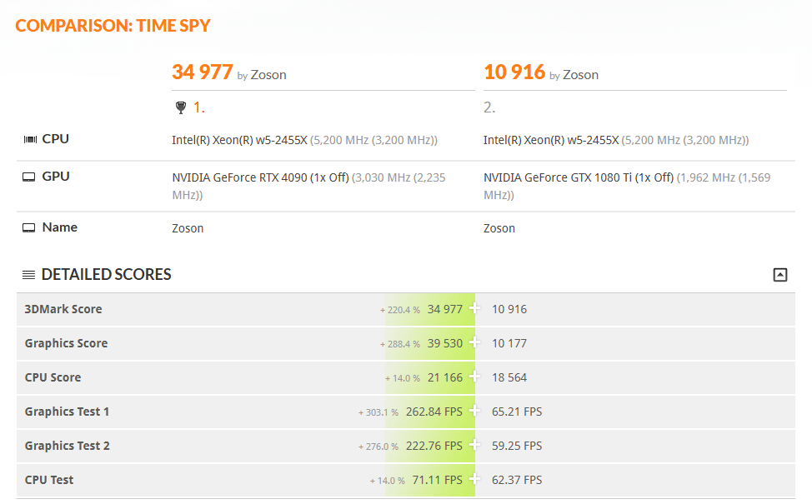Image resolution: width=812 pixels, height=504 pixels.
Task: Click the plus icon in Graphics Score row
Action: [475, 343]
